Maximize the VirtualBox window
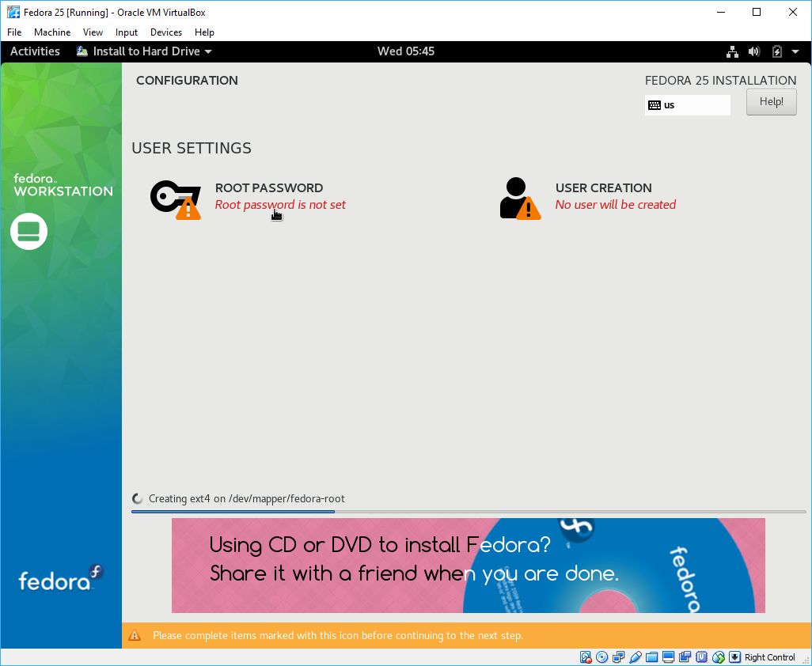 [x=757, y=13]
